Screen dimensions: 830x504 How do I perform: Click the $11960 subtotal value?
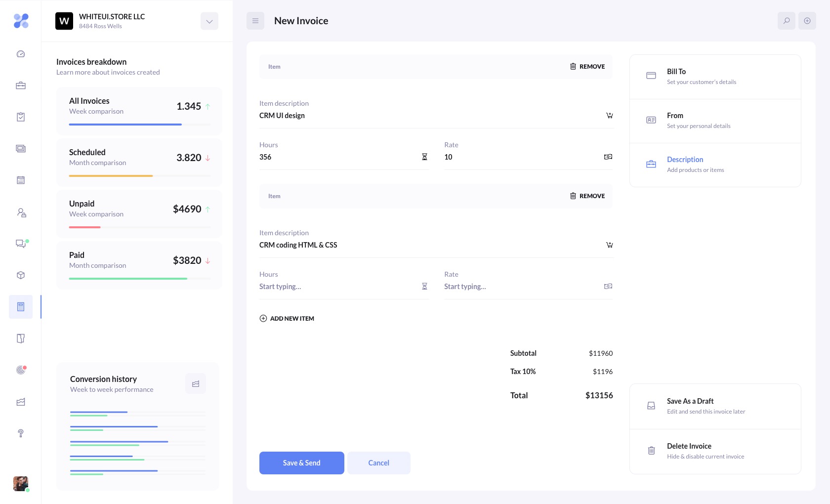point(601,353)
